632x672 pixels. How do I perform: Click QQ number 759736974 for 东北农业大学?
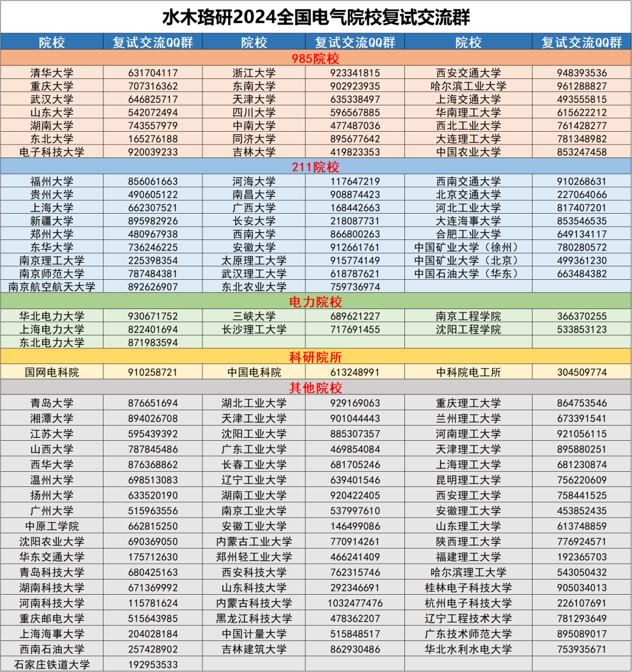coord(355,287)
